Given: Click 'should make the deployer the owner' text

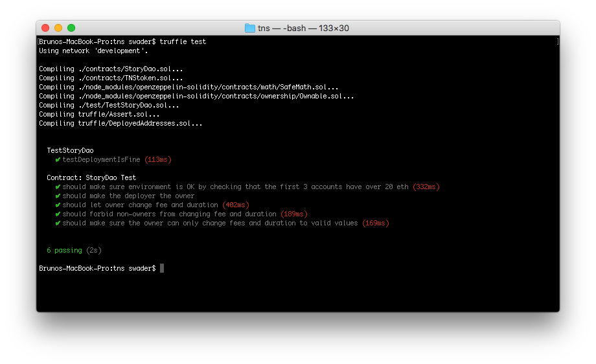Looking at the screenshot, I should [128, 196].
